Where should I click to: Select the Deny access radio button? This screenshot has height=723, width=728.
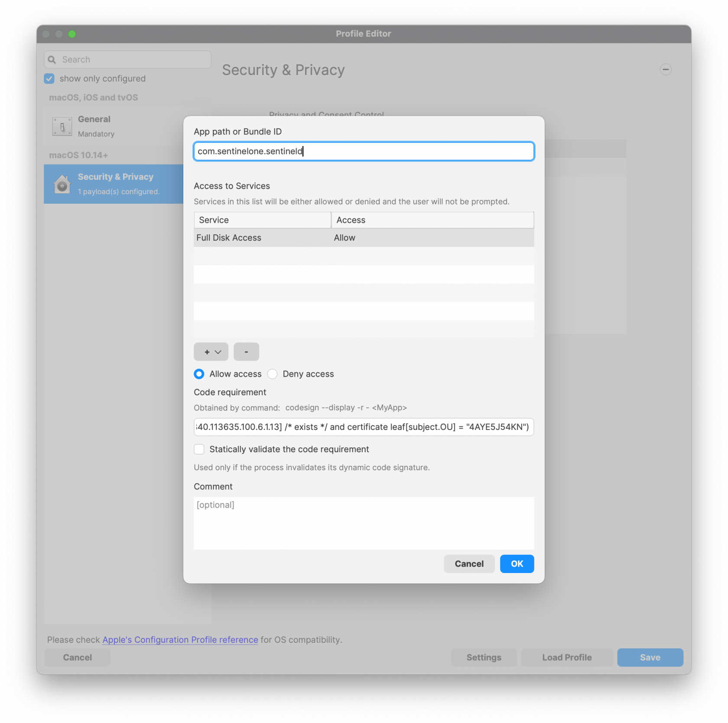coord(272,374)
